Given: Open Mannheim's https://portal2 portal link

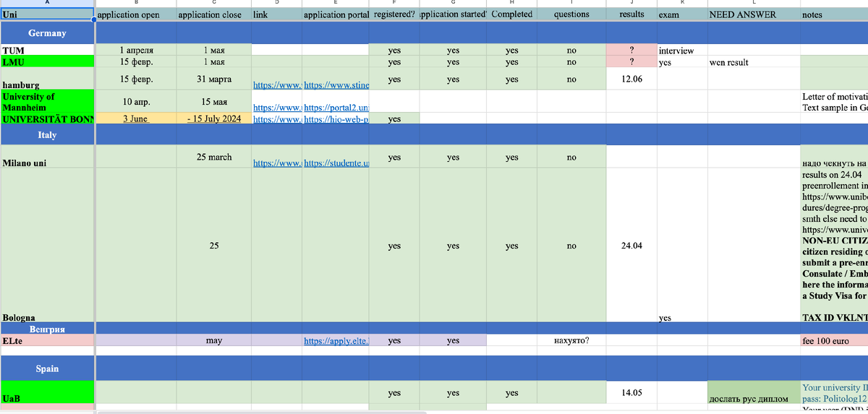Looking at the screenshot, I should tap(336, 108).
